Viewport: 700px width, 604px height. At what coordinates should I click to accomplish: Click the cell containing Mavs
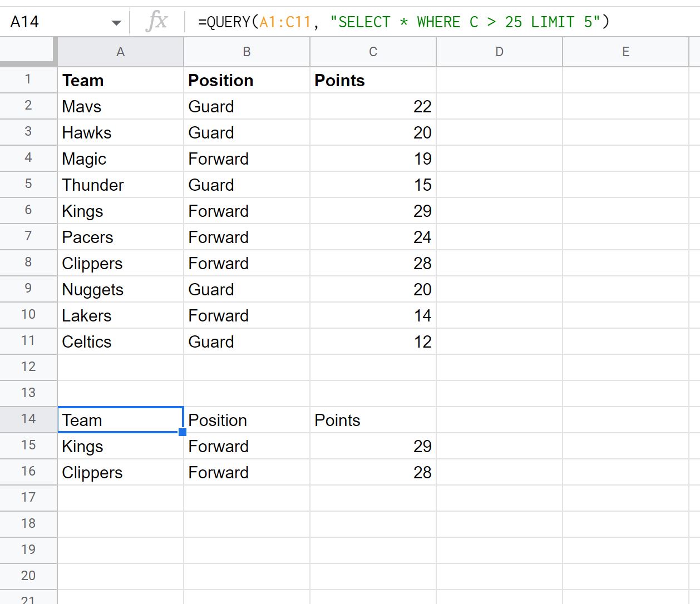click(120, 106)
